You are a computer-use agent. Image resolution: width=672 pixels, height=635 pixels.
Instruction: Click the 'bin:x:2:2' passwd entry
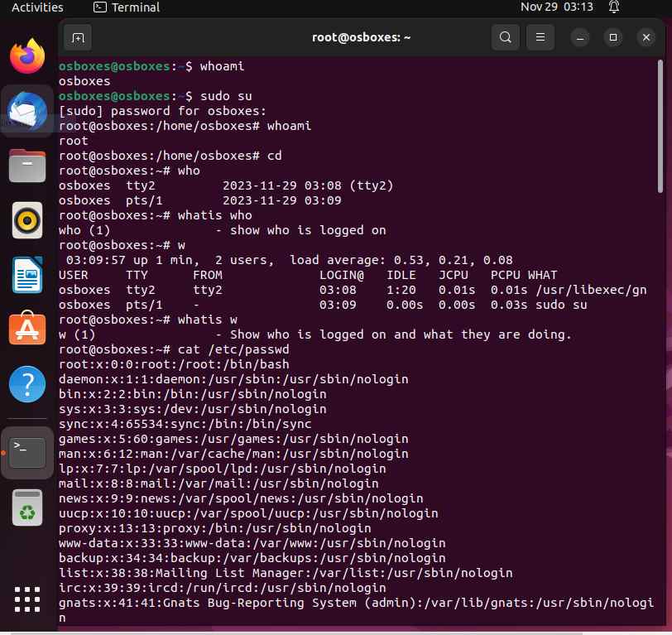tap(193, 394)
